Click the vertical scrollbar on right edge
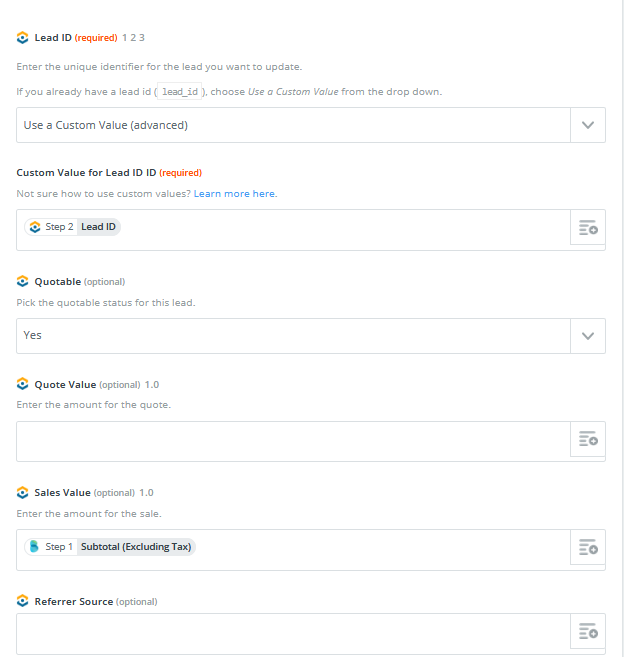The image size is (624, 657). 623,328
